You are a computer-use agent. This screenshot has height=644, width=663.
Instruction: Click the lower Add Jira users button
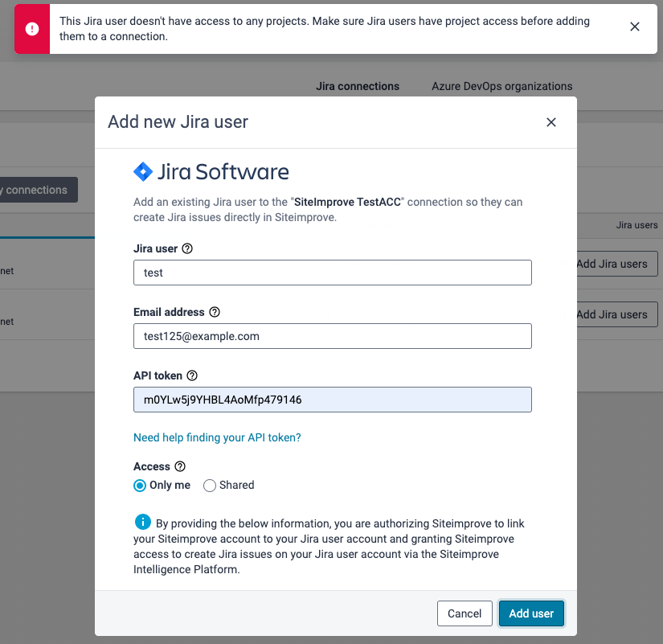click(x=617, y=314)
